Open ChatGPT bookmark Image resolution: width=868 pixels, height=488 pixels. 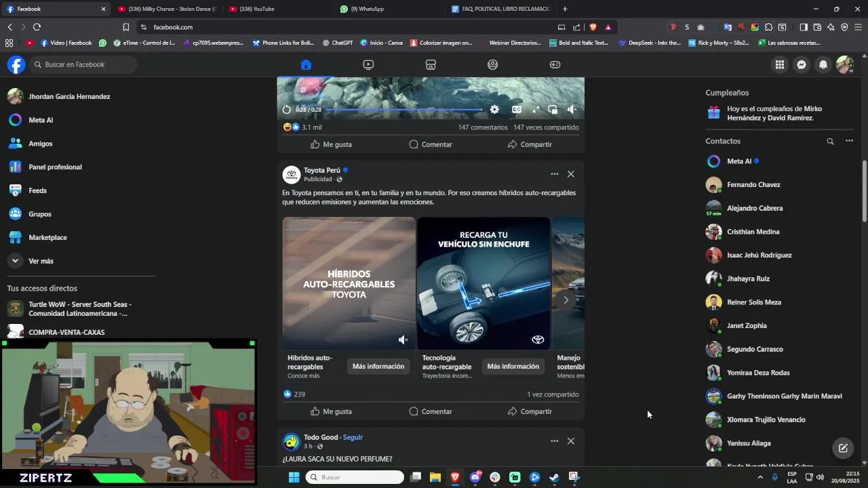click(x=338, y=43)
